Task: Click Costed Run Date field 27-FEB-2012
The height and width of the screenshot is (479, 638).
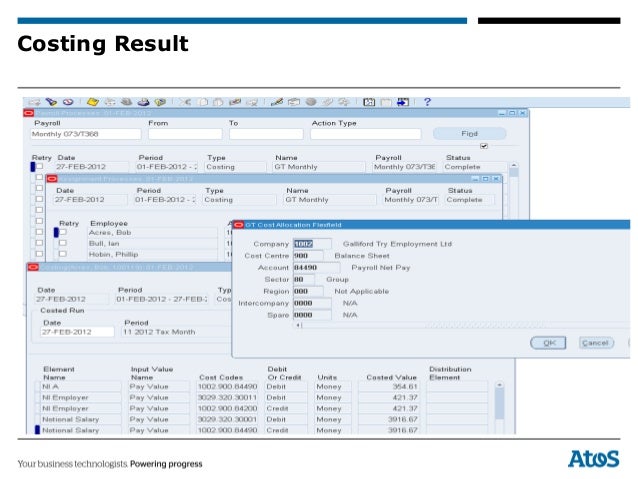Action: pos(77,332)
